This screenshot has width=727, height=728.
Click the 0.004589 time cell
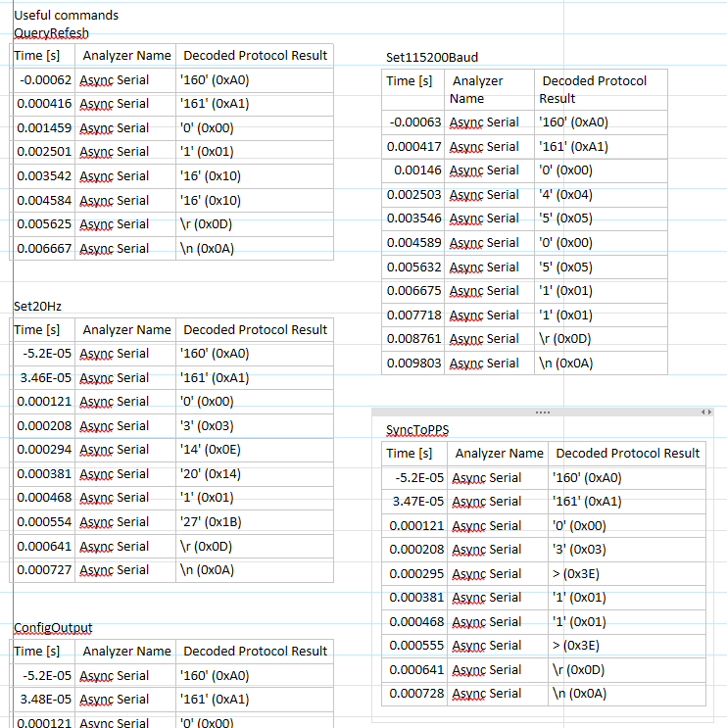414,243
